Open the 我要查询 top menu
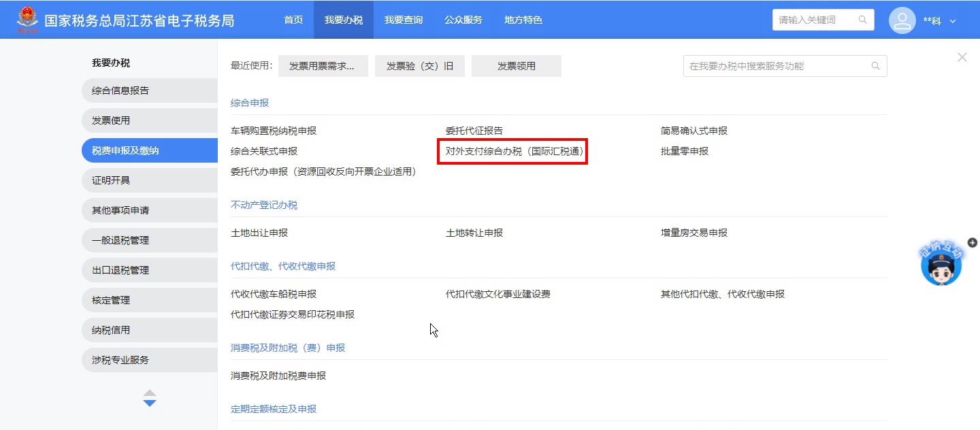 point(403,20)
